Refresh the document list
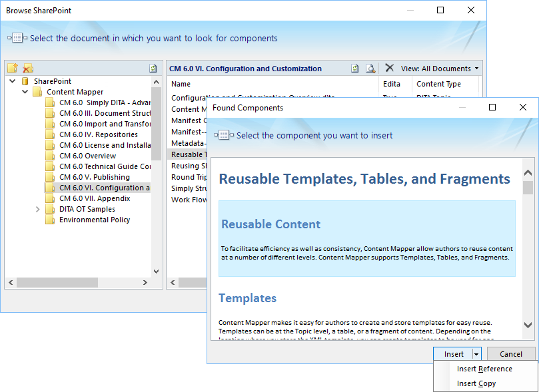 click(355, 69)
